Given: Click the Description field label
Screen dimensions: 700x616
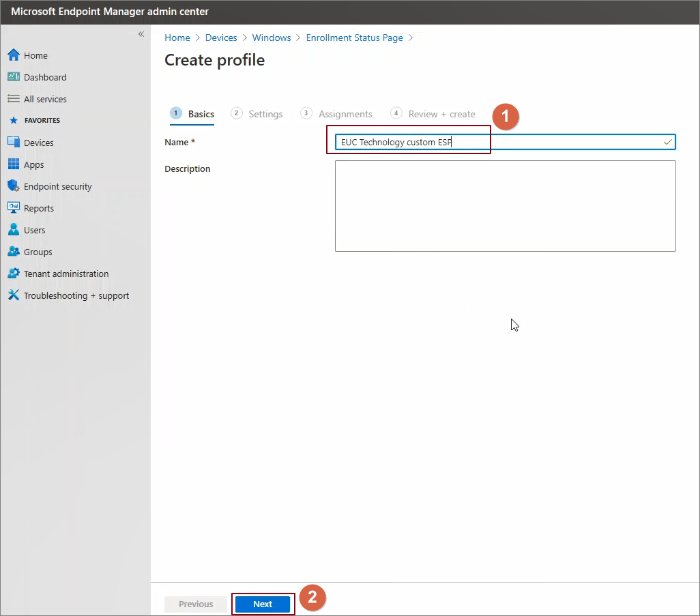Looking at the screenshot, I should pos(188,169).
